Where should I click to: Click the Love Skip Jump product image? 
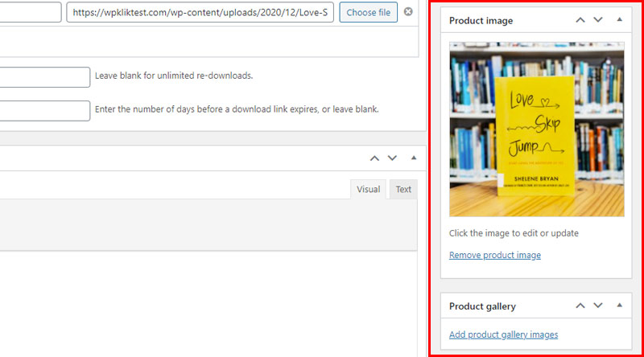tap(536, 129)
